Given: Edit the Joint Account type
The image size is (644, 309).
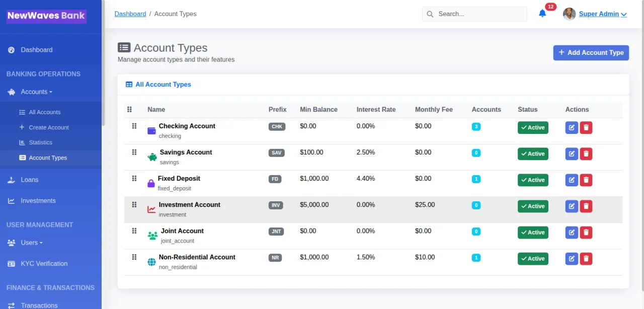Looking at the screenshot, I should pos(572,232).
